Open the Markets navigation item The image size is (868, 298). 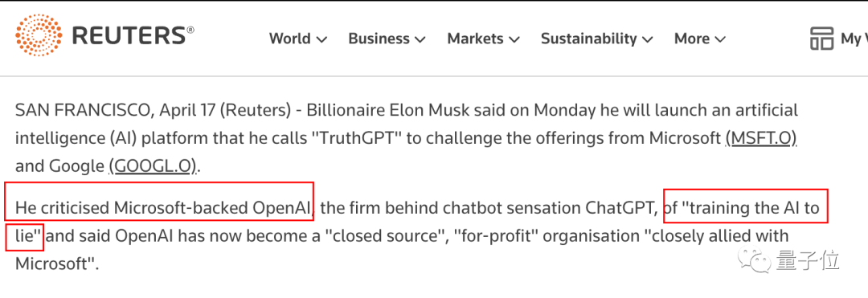475,39
